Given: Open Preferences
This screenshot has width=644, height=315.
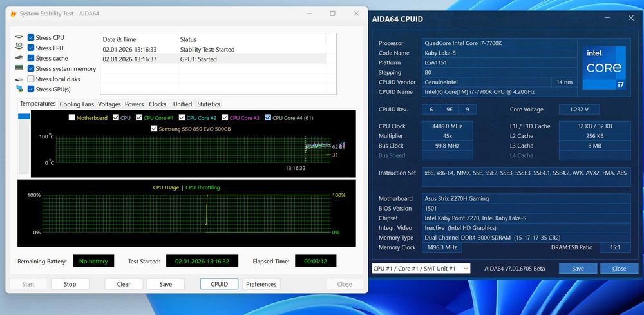Looking at the screenshot, I should [261, 284].
